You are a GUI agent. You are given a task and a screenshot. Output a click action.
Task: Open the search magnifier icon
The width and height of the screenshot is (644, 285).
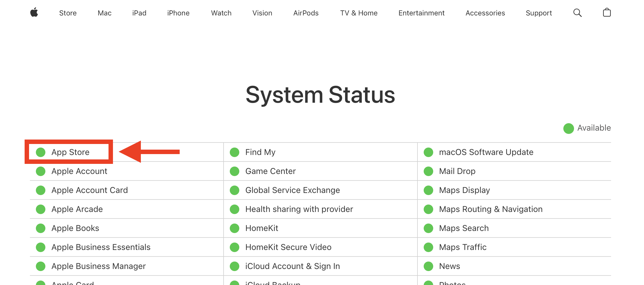click(x=577, y=13)
